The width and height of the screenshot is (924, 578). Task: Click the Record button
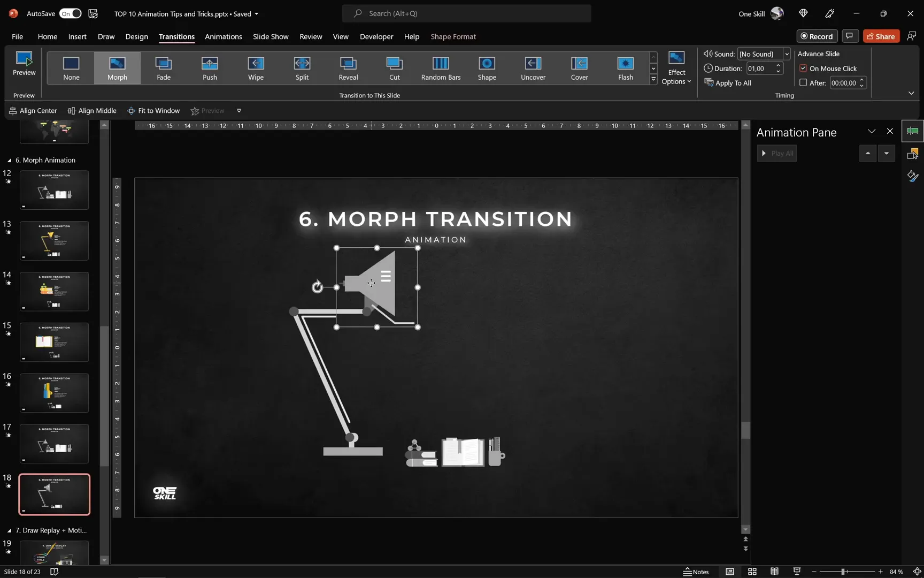coord(817,36)
